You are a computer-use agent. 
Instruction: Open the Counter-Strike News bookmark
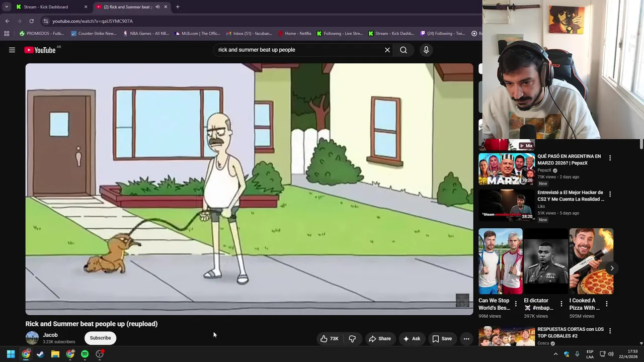point(94,34)
